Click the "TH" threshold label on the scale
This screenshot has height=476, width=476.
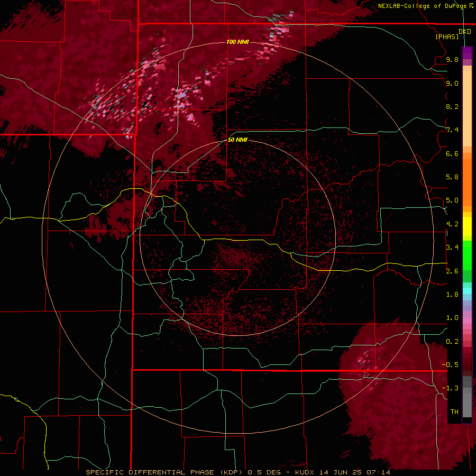[x=454, y=412]
